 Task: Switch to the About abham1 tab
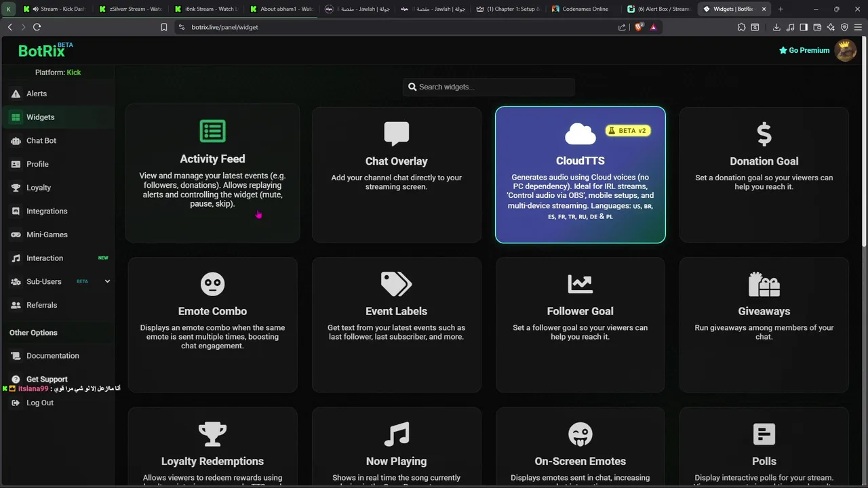pos(282,9)
